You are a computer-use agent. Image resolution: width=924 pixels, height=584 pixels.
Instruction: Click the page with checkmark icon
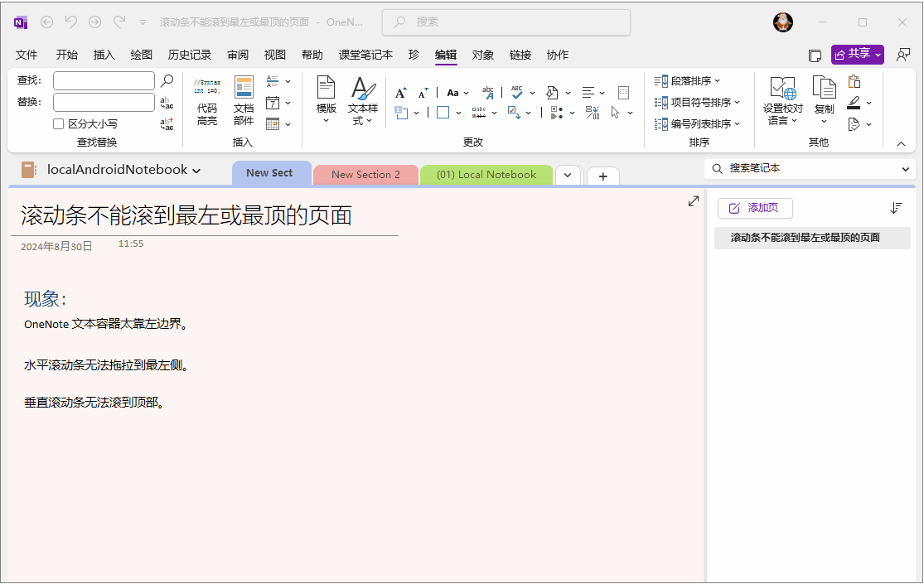pyautogui.click(x=854, y=124)
